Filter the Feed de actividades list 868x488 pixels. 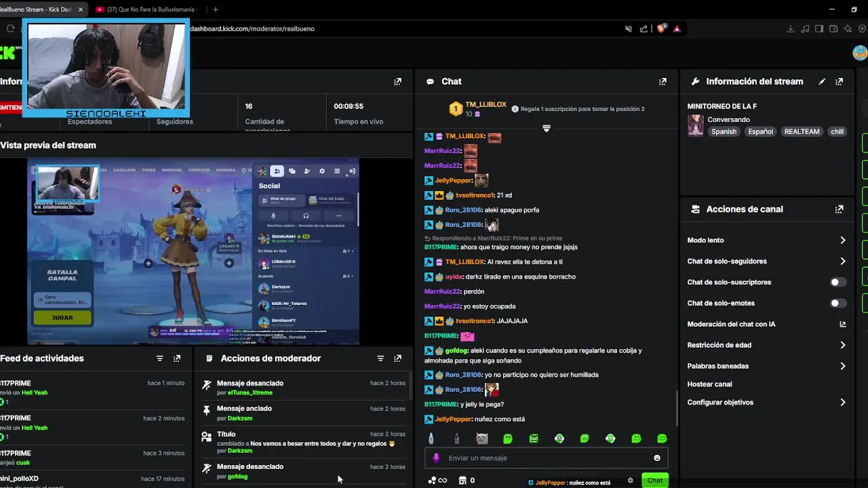159,359
